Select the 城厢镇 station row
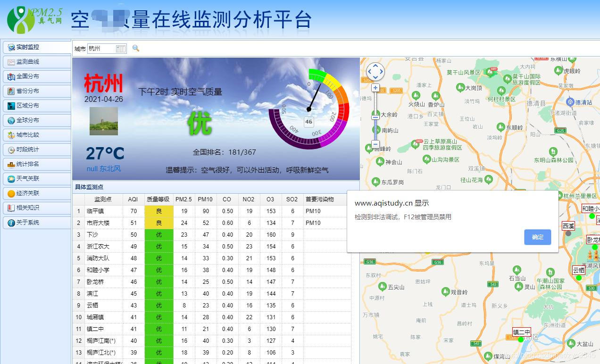Viewport: 600px width, 364px height. 212,317
